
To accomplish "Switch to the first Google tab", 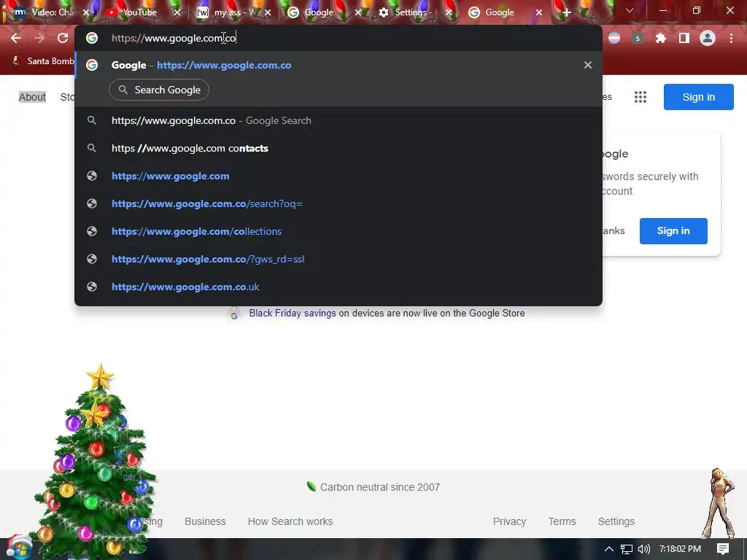I will point(318,12).
